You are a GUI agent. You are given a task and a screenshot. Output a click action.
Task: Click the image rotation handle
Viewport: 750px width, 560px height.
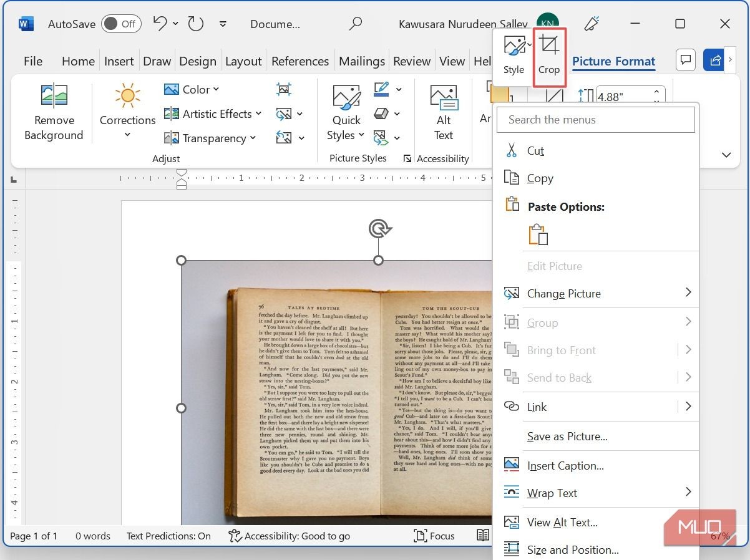[378, 228]
